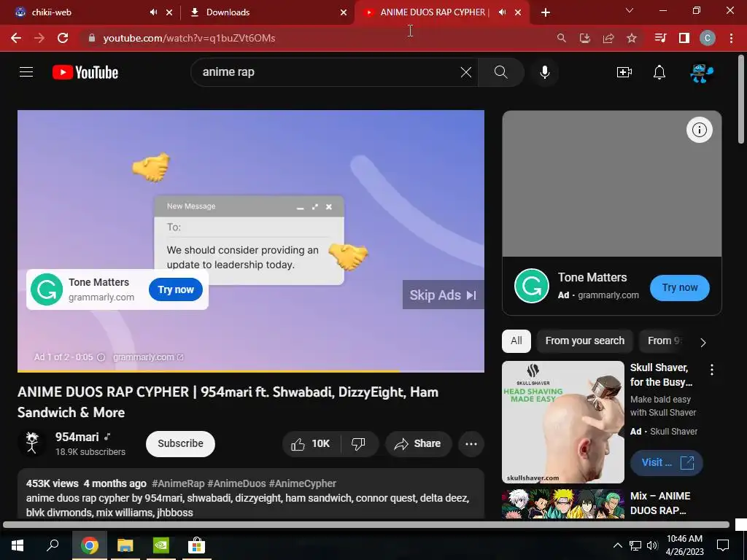The image size is (747, 560).
Task: Click the Visit button on Skull Shaver ad
Action: [x=667, y=463]
